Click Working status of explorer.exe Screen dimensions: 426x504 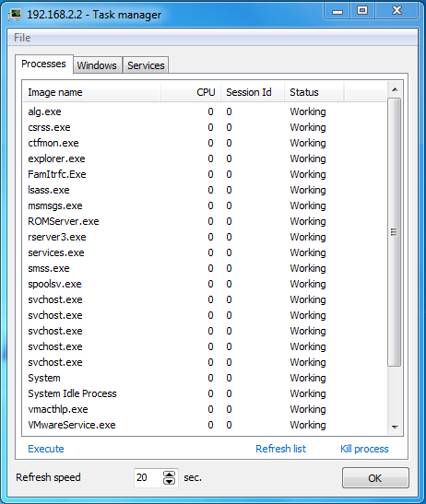308,158
